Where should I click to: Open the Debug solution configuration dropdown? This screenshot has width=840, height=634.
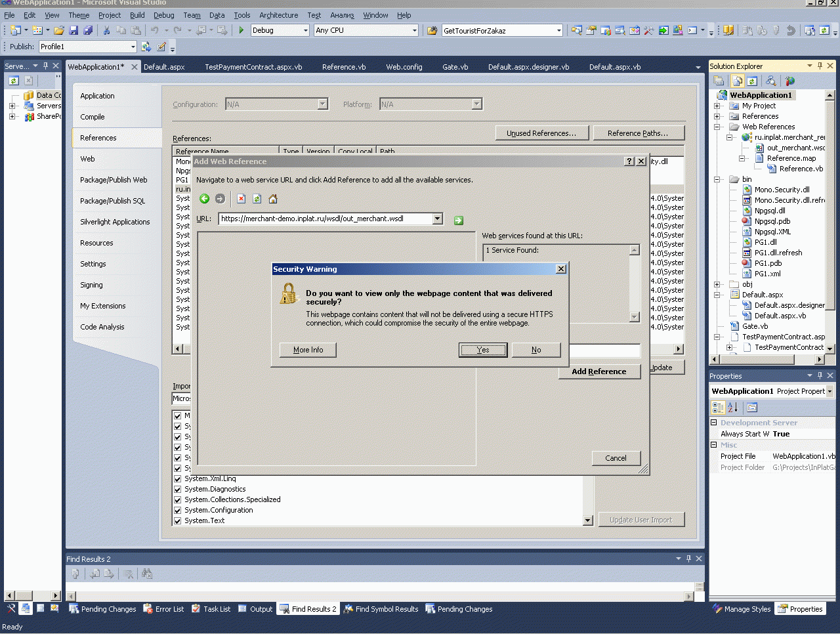306,30
